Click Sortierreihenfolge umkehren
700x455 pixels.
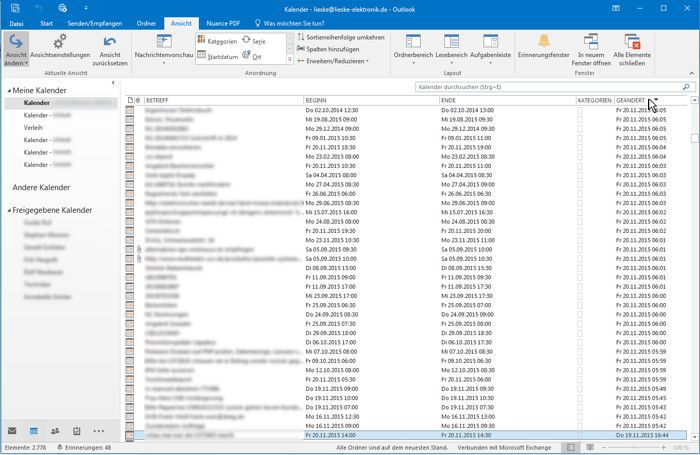coord(340,37)
